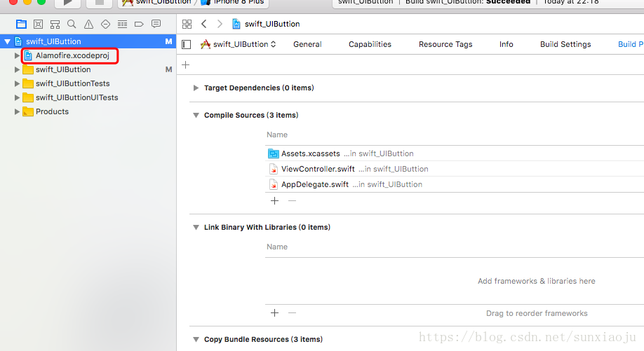
Task: Collapse Copy Bundle Resources section
Action: 196,340
